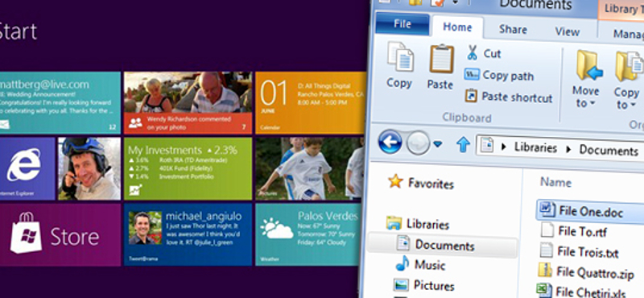Click the Music note icon in sidebar
This screenshot has width=644, height=298.
tap(402, 263)
